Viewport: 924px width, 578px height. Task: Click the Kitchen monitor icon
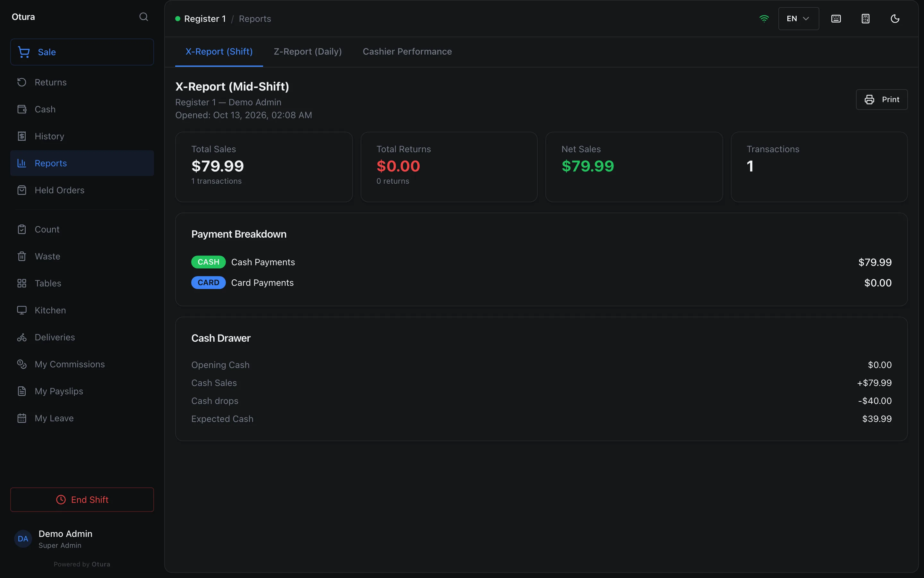pos(22,310)
